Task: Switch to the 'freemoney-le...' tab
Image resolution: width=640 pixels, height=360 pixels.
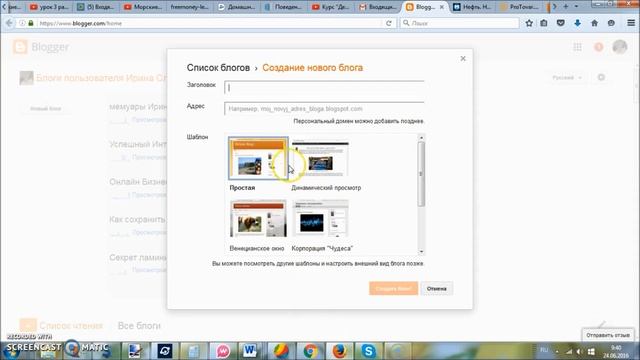Action: point(190,7)
